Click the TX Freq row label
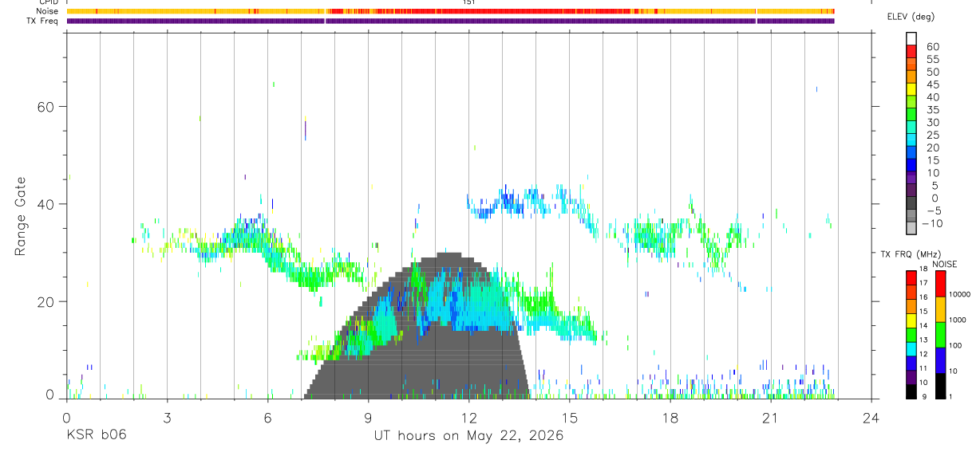This screenshot has width=980, height=452. pos(43,21)
